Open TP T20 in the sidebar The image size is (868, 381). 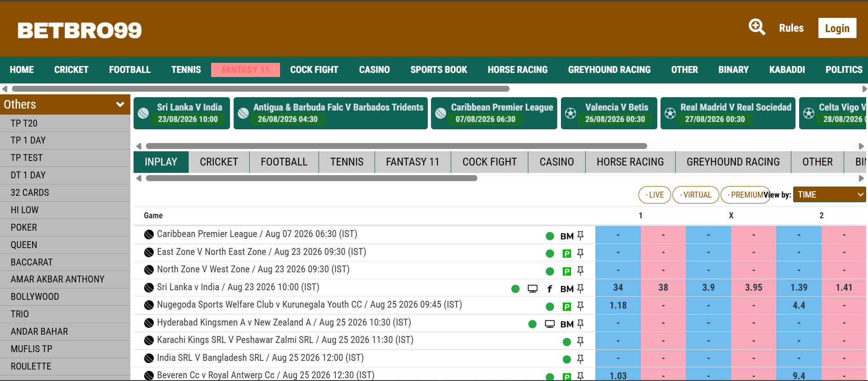tap(65, 123)
